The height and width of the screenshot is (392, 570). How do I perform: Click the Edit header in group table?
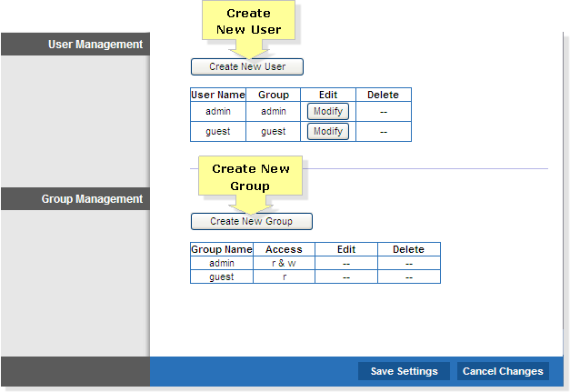(x=346, y=249)
